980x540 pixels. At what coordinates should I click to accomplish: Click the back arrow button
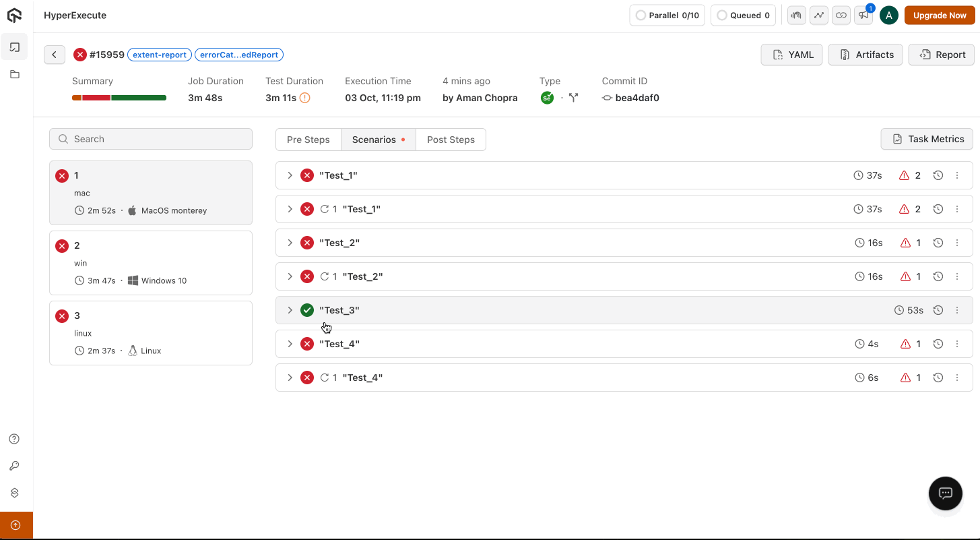[x=55, y=55]
